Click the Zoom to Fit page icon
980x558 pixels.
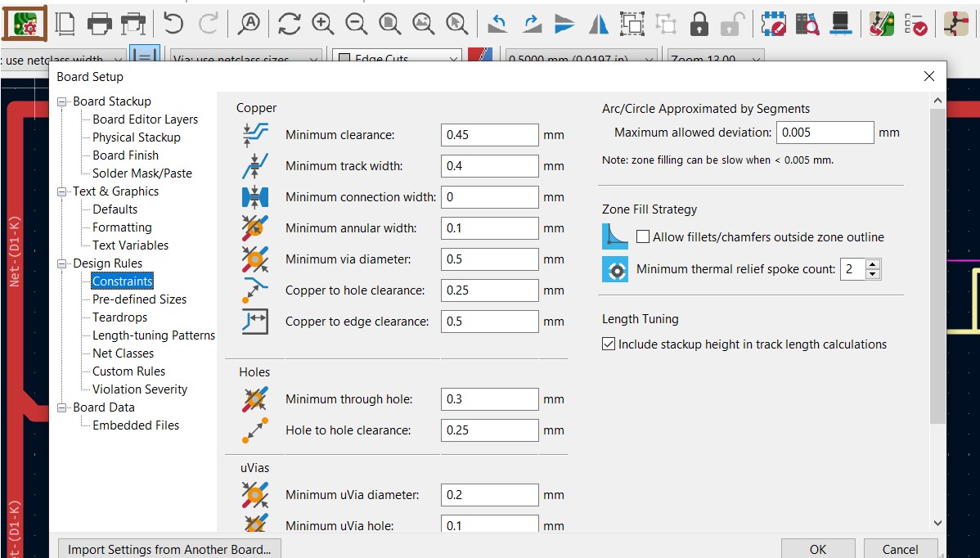[390, 24]
